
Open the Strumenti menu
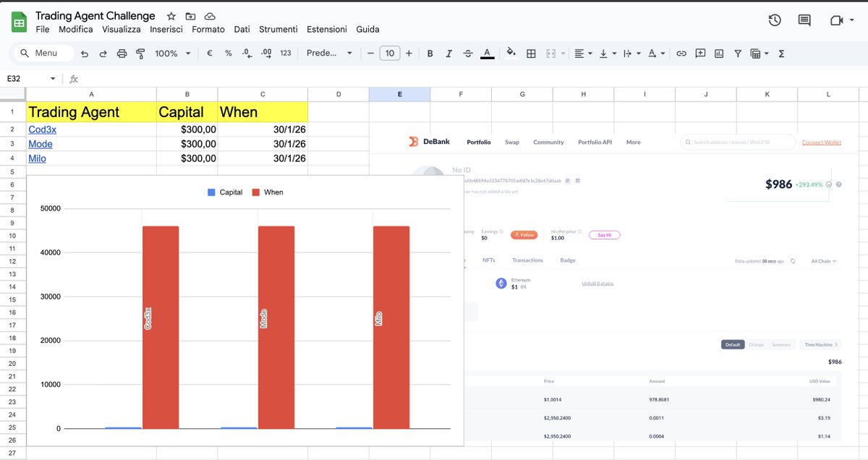(x=278, y=30)
